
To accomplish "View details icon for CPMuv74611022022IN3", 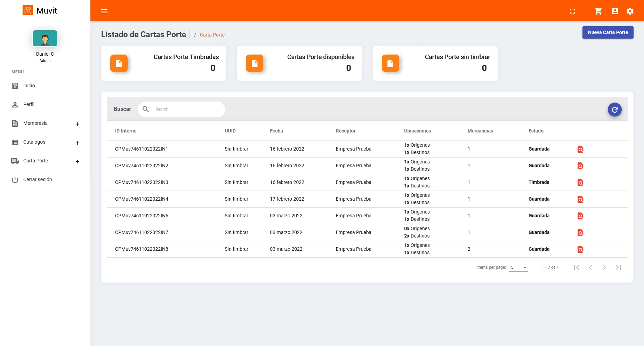I will pyautogui.click(x=580, y=183).
